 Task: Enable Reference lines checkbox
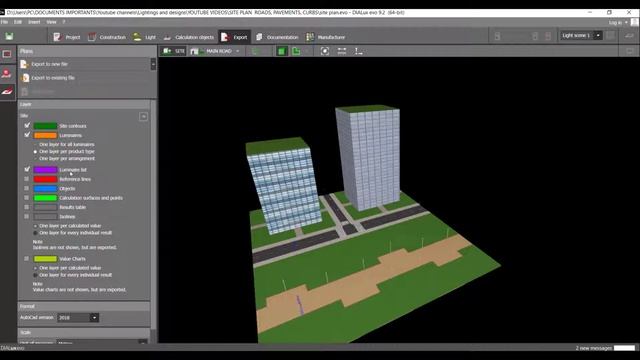pos(27,179)
